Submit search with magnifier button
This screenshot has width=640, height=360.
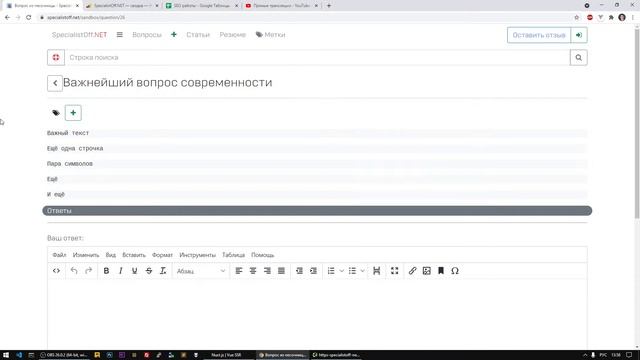pyautogui.click(x=579, y=58)
